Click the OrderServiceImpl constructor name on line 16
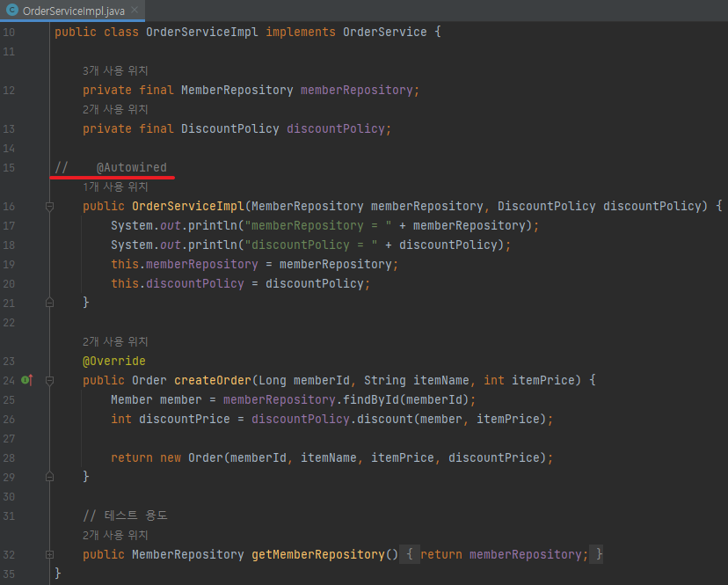Image resolution: width=728 pixels, height=585 pixels. click(x=187, y=207)
